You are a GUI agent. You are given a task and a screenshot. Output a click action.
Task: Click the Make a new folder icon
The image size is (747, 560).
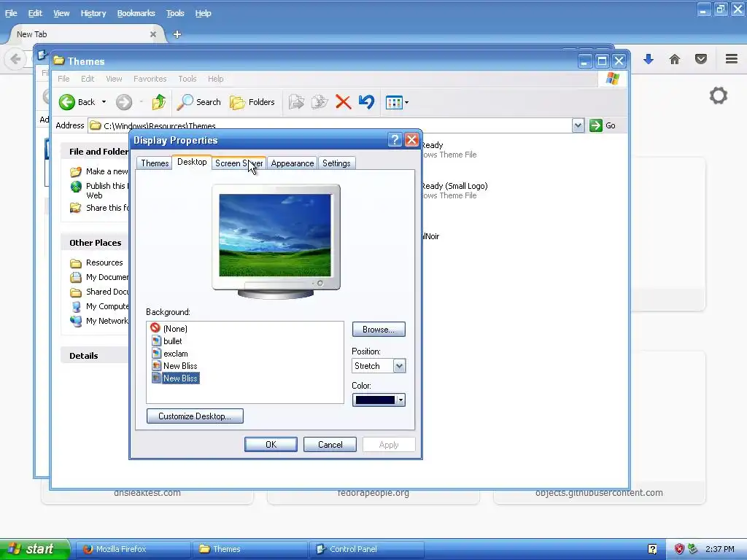75,171
